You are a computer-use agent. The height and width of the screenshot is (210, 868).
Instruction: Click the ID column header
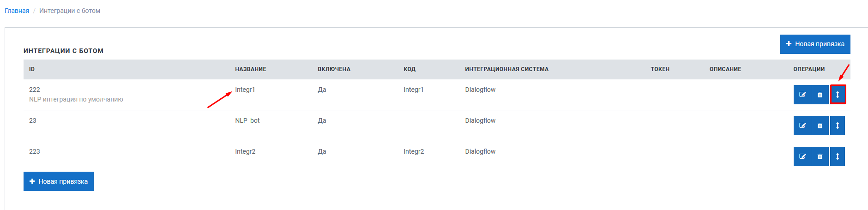pos(32,69)
